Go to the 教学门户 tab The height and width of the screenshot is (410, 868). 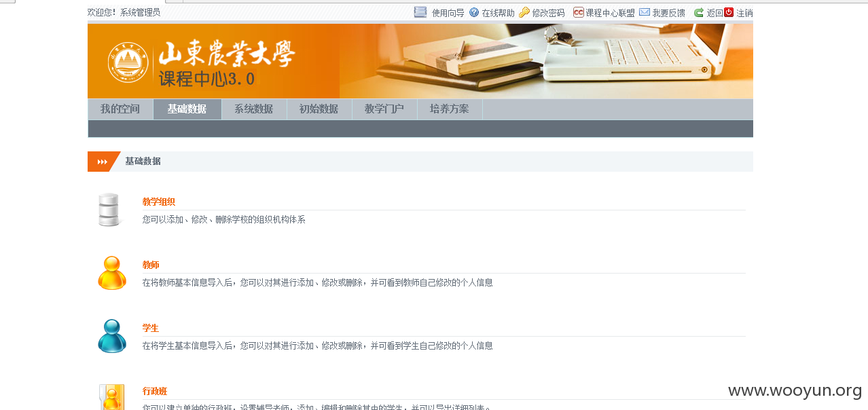(384, 109)
